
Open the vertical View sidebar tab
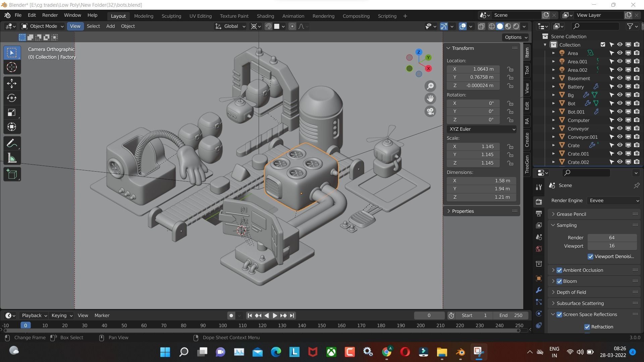click(527, 88)
